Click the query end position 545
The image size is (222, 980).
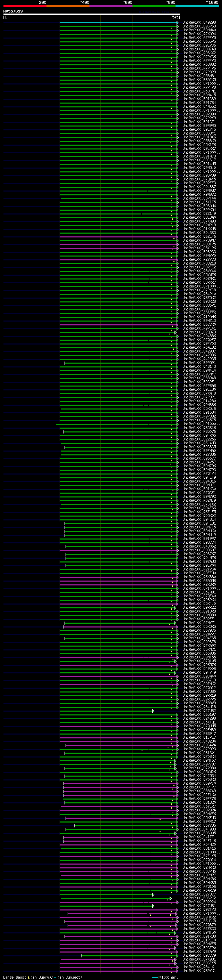tap(175, 17)
